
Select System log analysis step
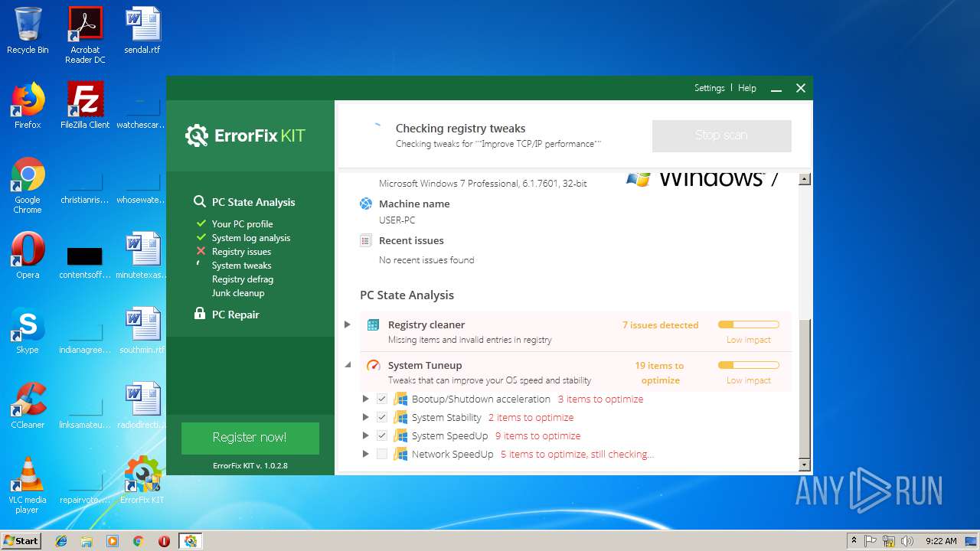(251, 238)
